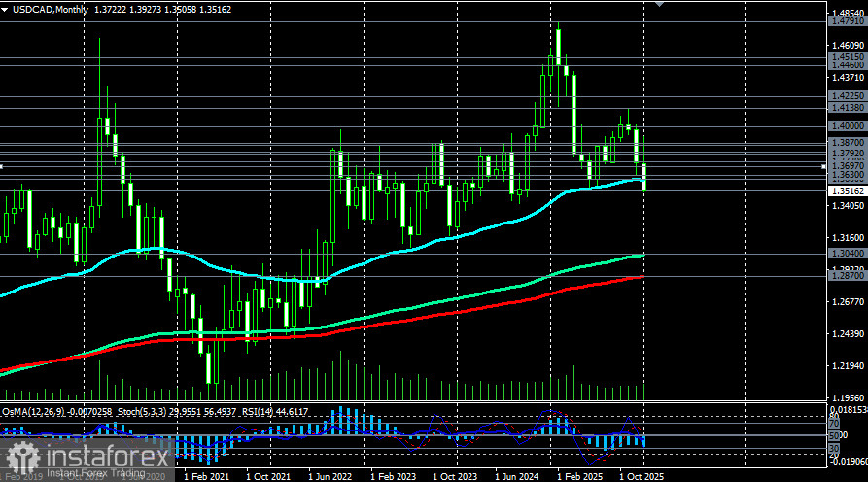Select the small square marker on the left chart edge
Viewport: 868px width, 482px height.
[2, 166]
